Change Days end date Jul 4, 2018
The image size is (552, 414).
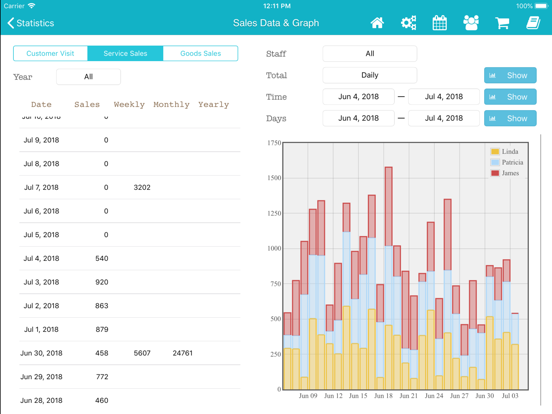pos(444,118)
